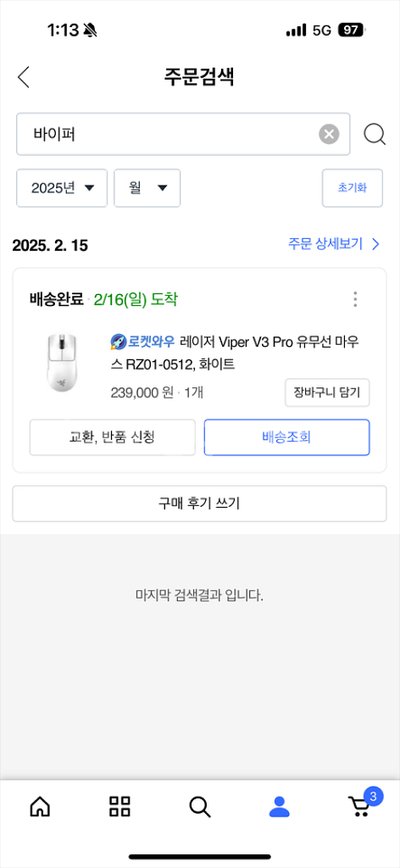The height and width of the screenshot is (868, 400).
Task: Tap the 배송조회 delivery tracking button
Action: click(x=286, y=437)
